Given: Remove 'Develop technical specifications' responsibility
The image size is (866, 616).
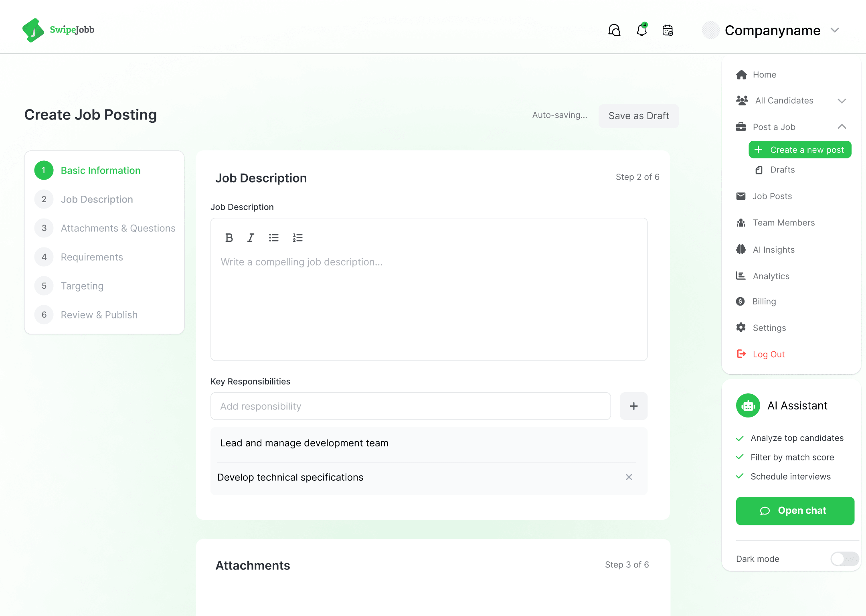Looking at the screenshot, I should [629, 477].
